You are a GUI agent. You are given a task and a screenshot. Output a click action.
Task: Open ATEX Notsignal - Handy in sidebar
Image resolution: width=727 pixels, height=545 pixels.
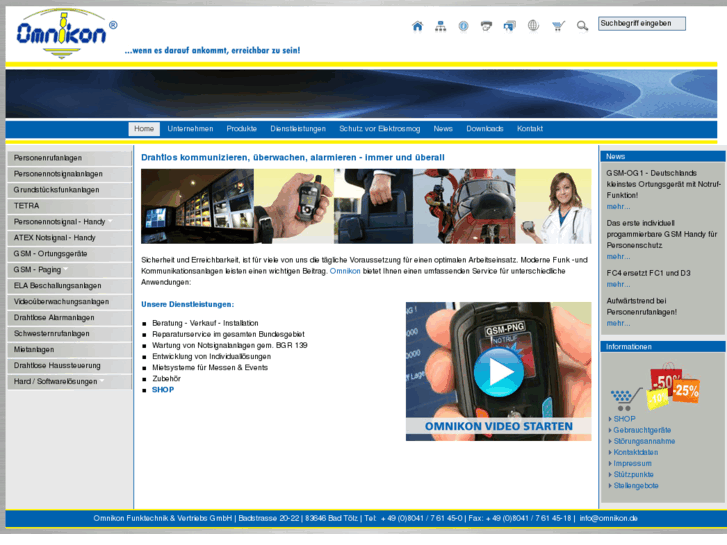click(x=70, y=238)
